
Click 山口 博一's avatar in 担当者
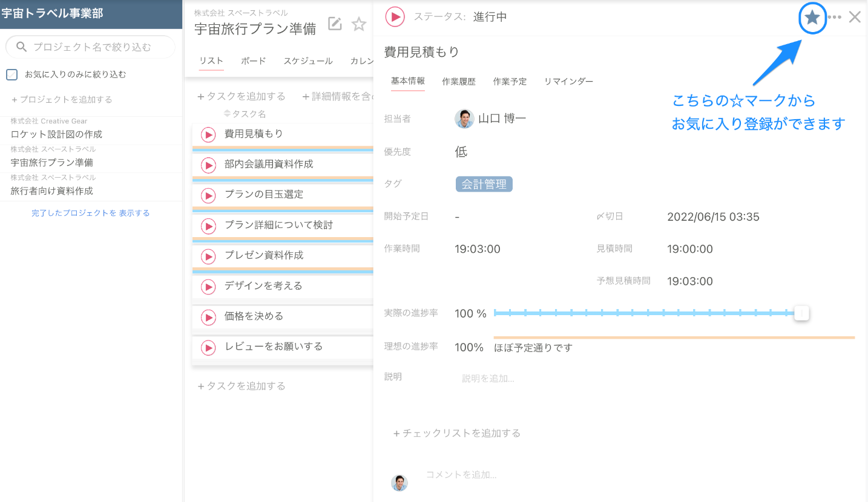click(464, 119)
